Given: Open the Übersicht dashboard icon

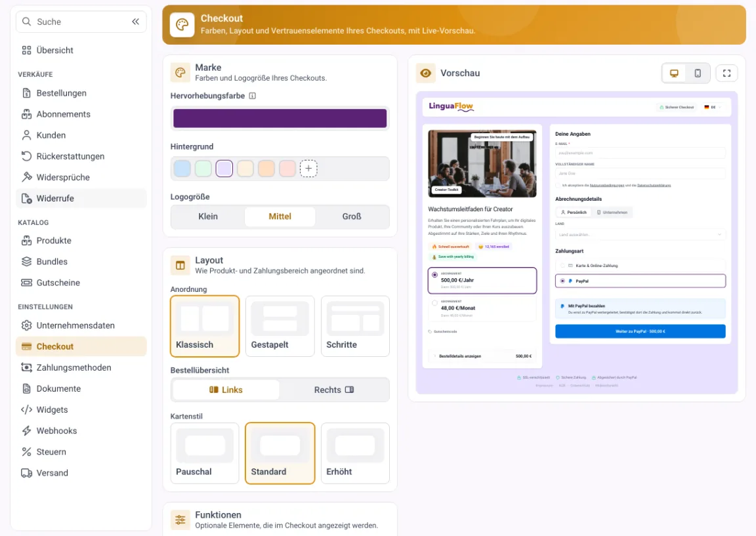Looking at the screenshot, I should 26,50.
